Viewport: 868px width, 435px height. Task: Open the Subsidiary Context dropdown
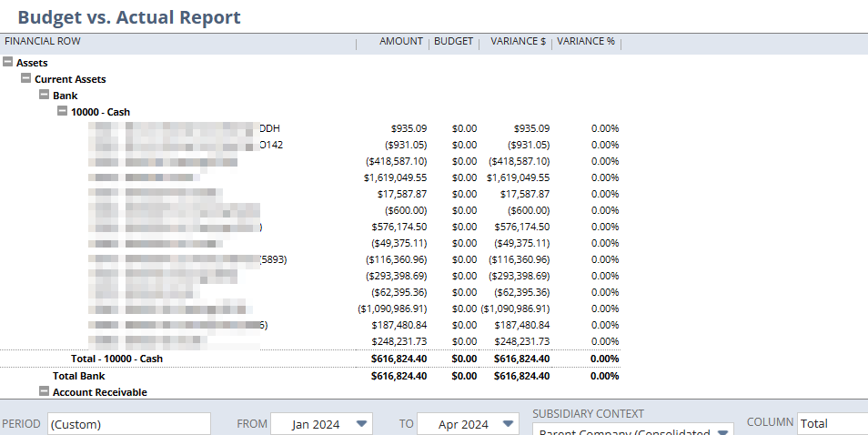(633, 431)
